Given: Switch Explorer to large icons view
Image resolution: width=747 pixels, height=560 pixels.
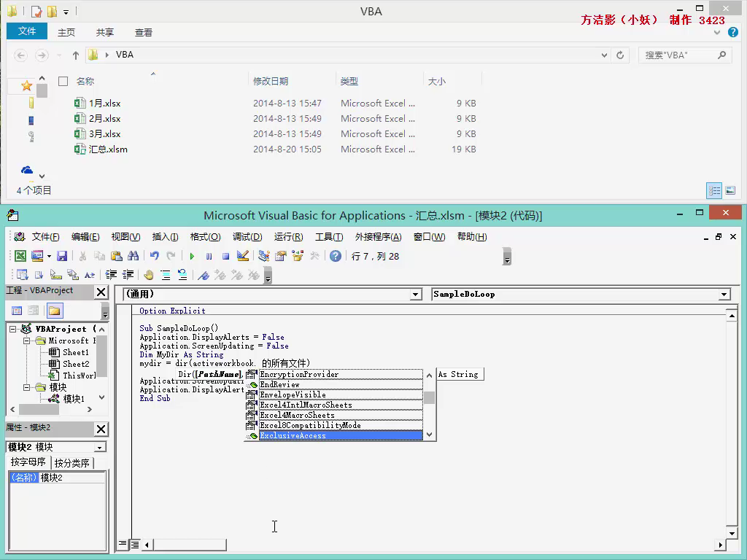Looking at the screenshot, I should click(729, 190).
